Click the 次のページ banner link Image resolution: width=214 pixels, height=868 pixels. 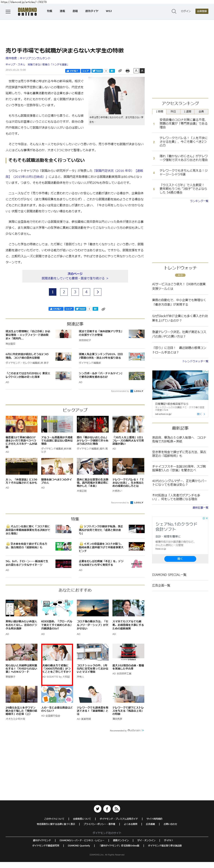point(75,276)
